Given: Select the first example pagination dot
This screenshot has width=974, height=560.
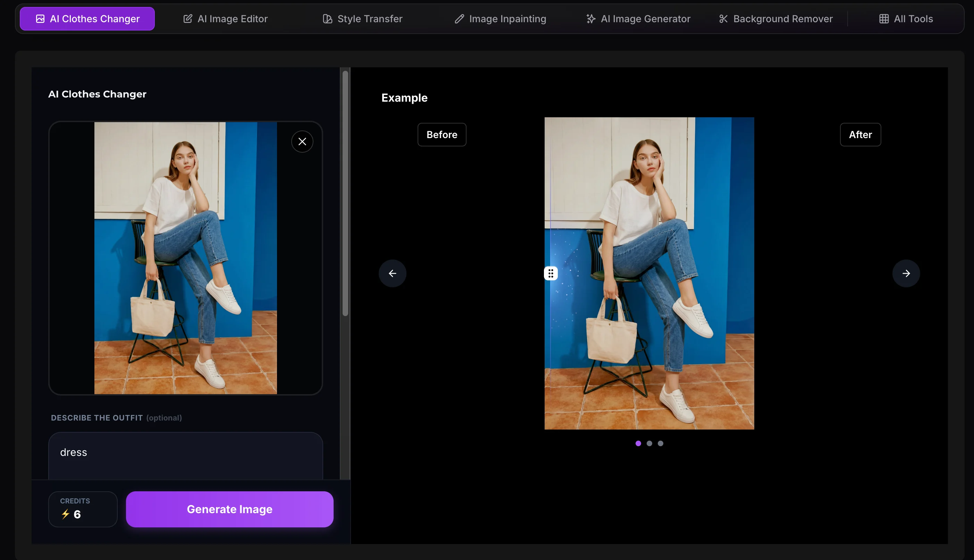Looking at the screenshot, I should coord(638,443).
